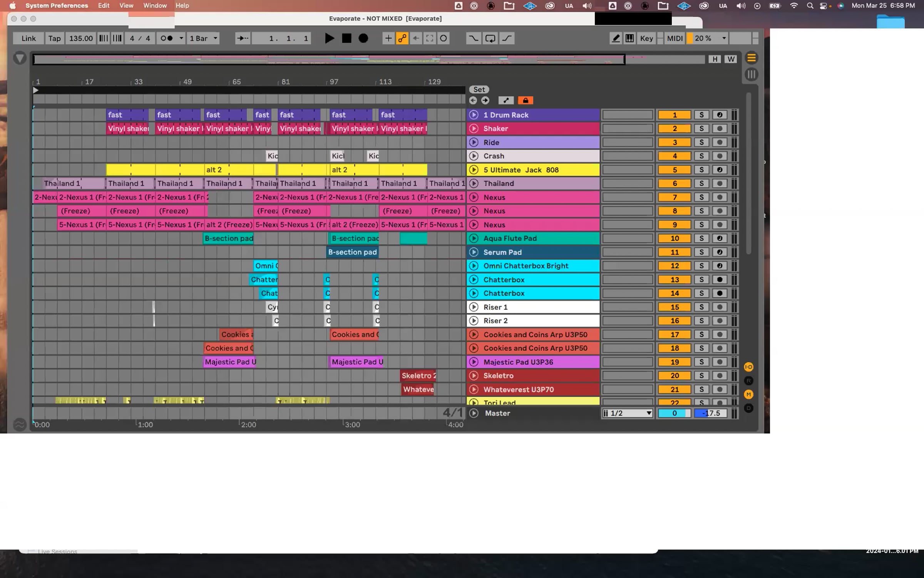Deactivate track 10 Aqua Flute Pad

click(674, 239)
